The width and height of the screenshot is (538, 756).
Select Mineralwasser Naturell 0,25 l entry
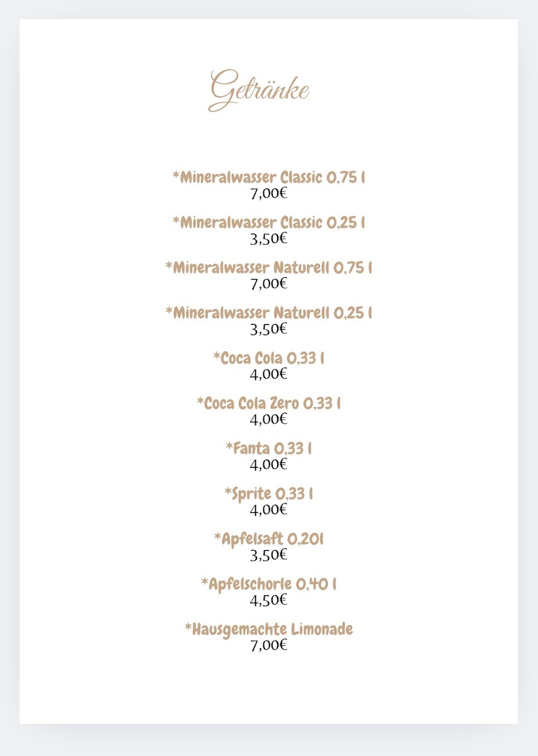(269, 312)
